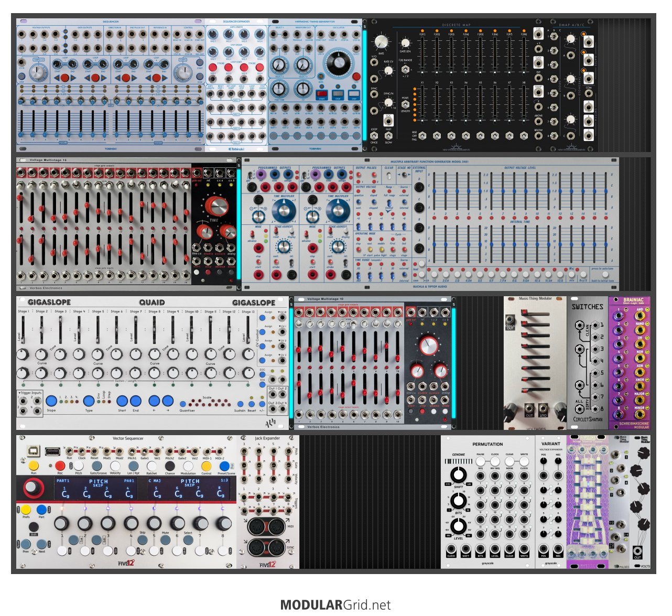Click the blue Slope button on Quaid Gigaslope
The image size is (672, 616).
coord(51,402)
